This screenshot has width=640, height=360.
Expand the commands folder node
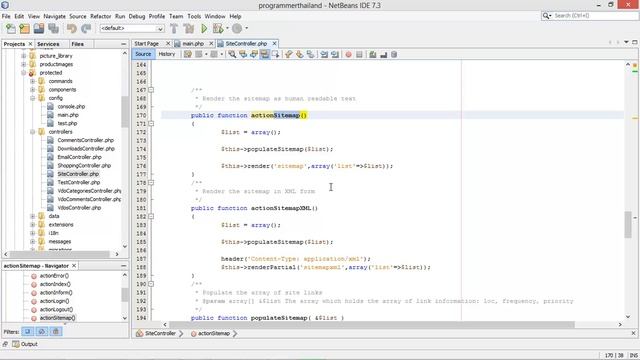coord(32,81)
